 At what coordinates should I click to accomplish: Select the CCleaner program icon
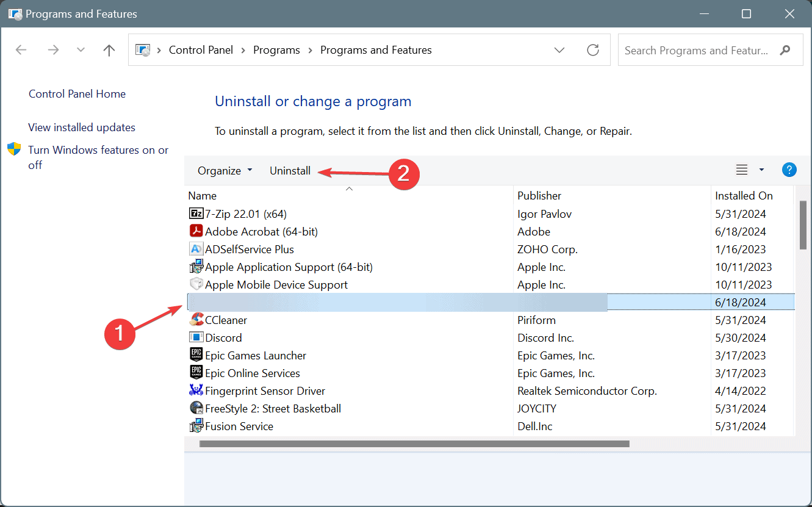pos(196,320)
